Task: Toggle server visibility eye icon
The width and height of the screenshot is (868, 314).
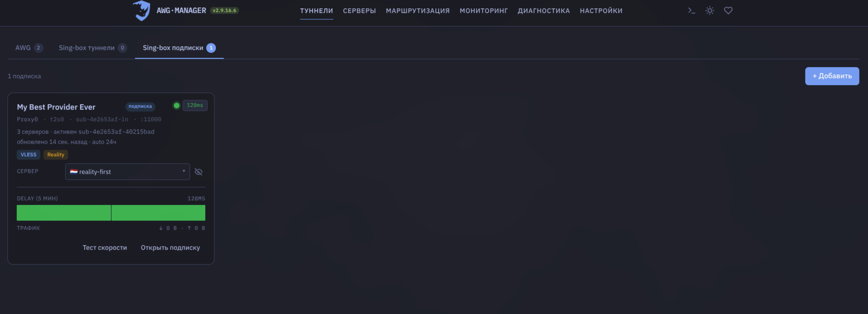Action: tap(199, 172)
